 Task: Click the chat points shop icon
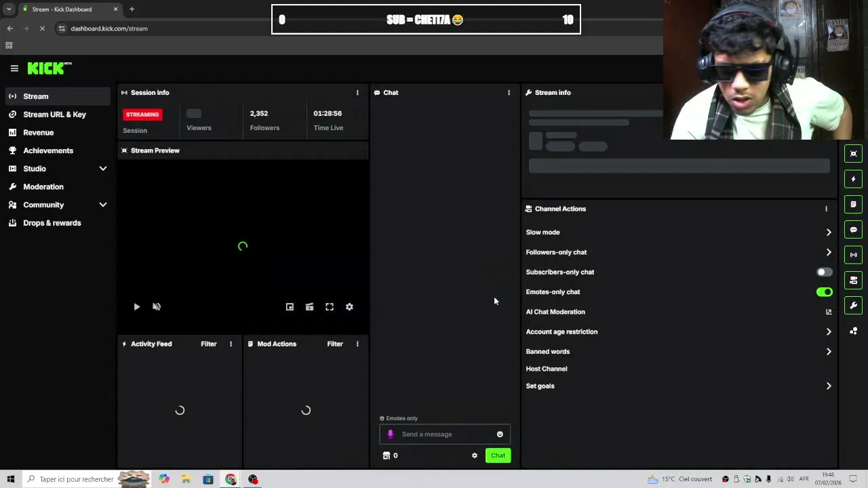click(x=387, y=455)
